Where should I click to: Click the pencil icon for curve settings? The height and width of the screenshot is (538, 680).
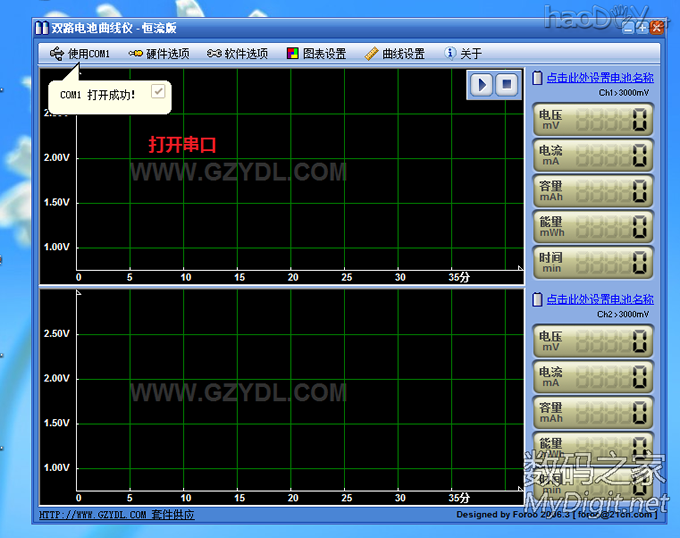click(x=371, y=53)
